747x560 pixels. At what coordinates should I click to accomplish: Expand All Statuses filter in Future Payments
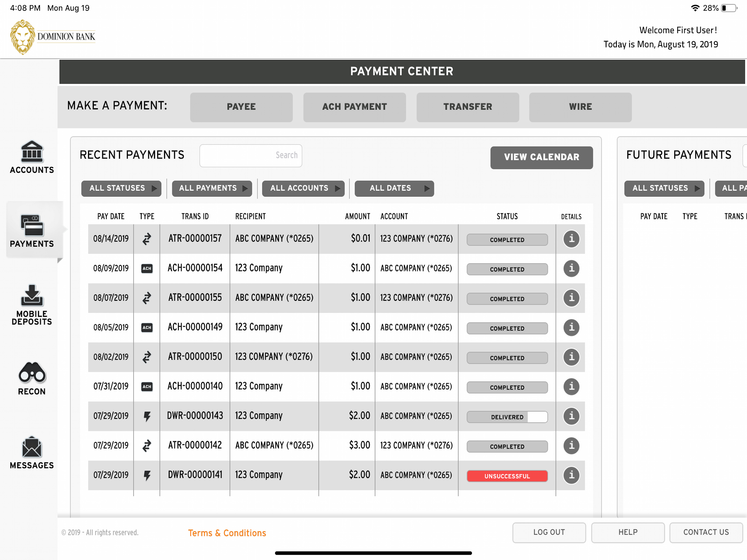pyautogui.click(x=664, y=188)
